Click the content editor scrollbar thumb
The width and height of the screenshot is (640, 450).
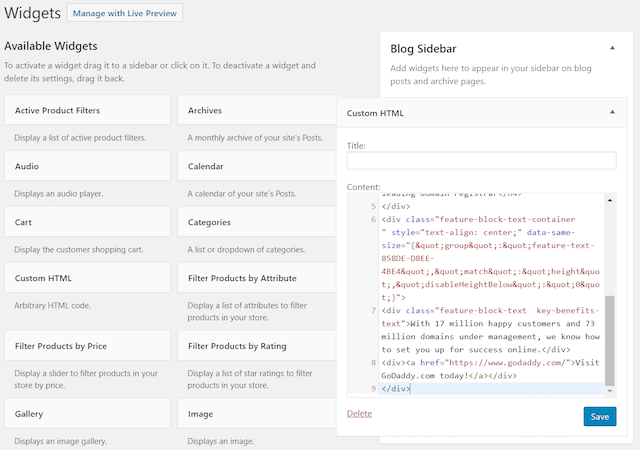pyautogui.click(x=609, y=341)
